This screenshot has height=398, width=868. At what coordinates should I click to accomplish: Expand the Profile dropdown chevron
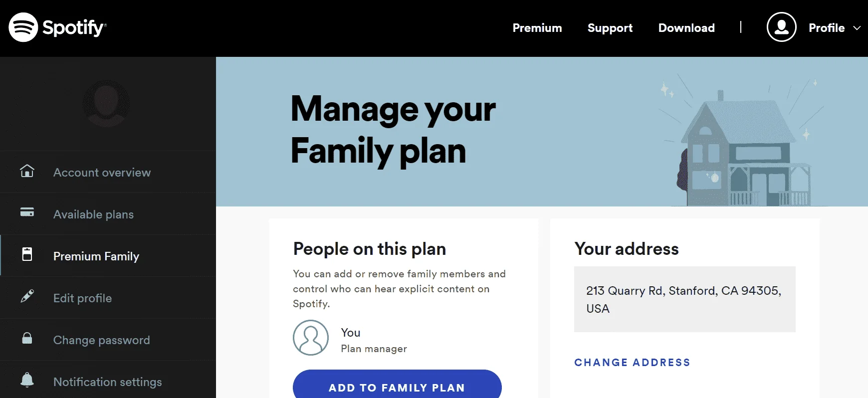coord(857,28)
